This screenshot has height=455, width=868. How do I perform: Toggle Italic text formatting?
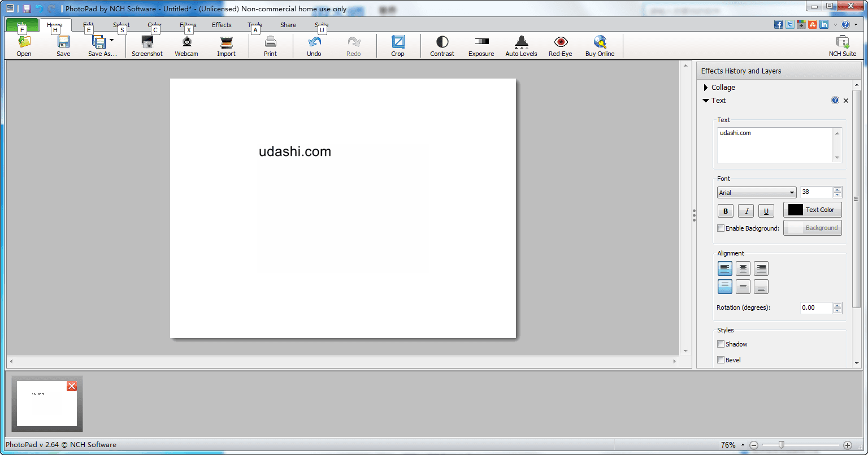[x=746, y=211]
